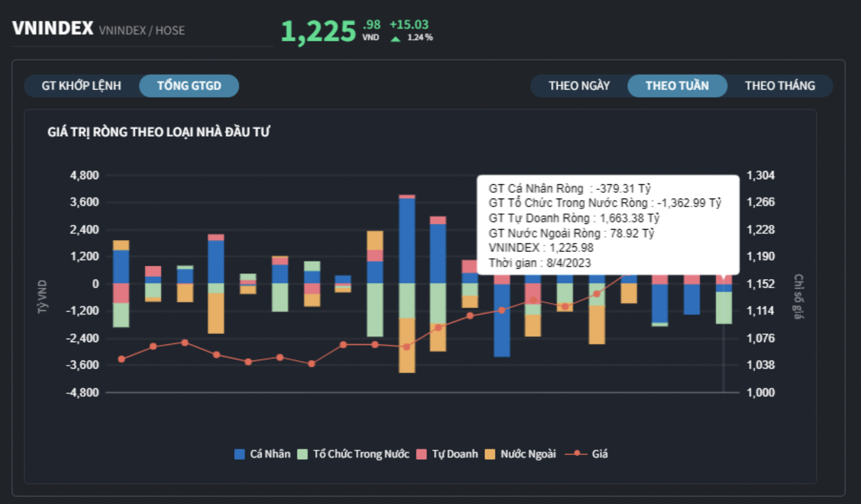Image resolution: width=861 pixels, height=504 pixels.
Task: Select the THEO TUẦN weekly view
Action: click(x=677, y=86)
